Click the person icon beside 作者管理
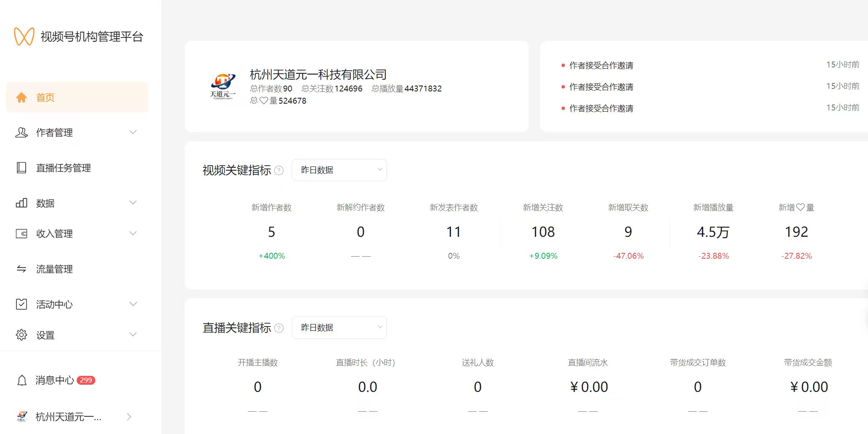Image resolution: width=868 pixels, height=434 pixels. (x=21, y=132)
